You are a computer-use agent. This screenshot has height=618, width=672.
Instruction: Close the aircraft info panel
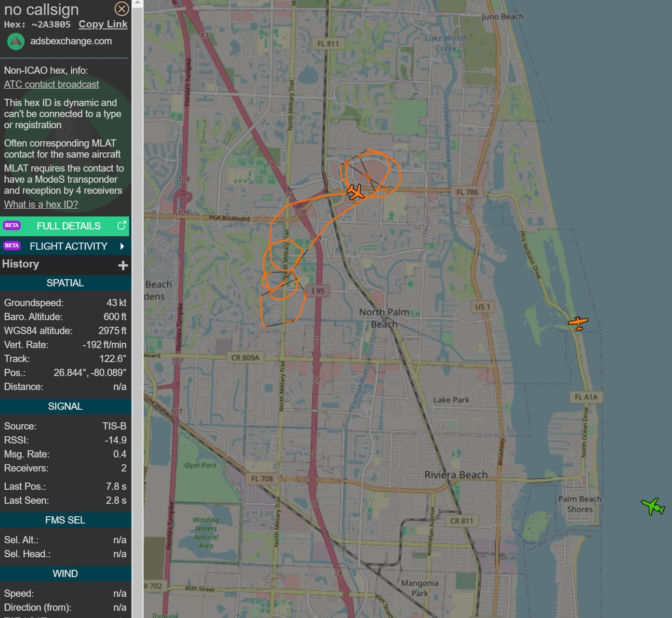point(122,9)
